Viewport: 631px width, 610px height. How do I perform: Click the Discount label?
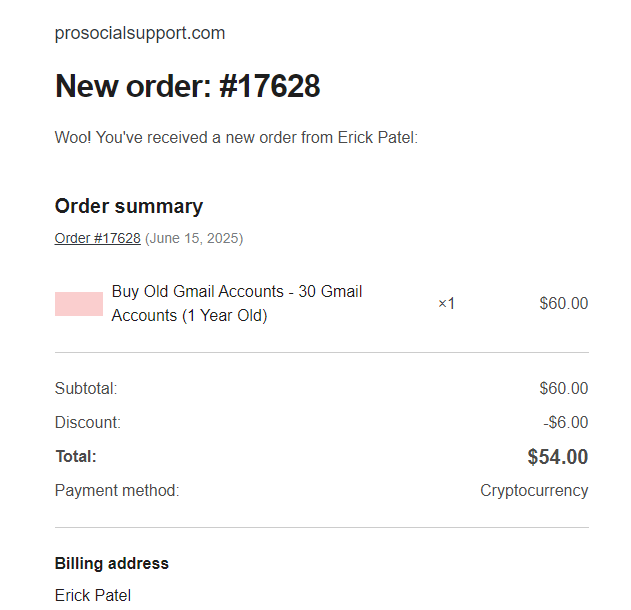click(88, 422)
